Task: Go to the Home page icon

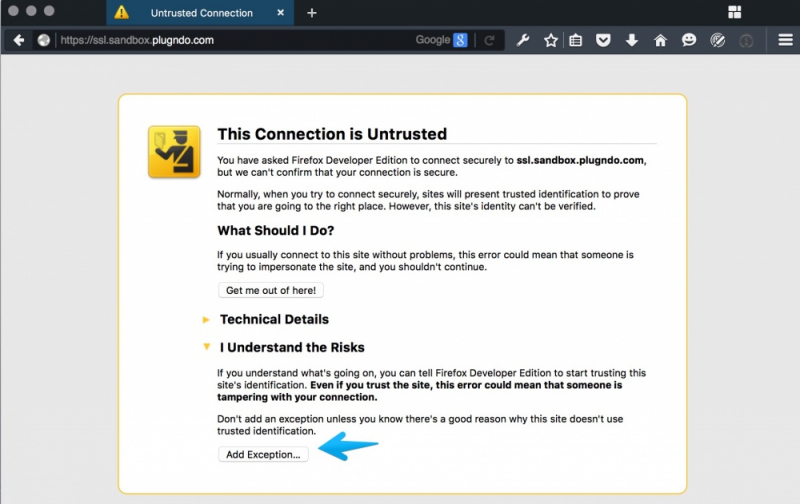Action: (x=660, y=41)
